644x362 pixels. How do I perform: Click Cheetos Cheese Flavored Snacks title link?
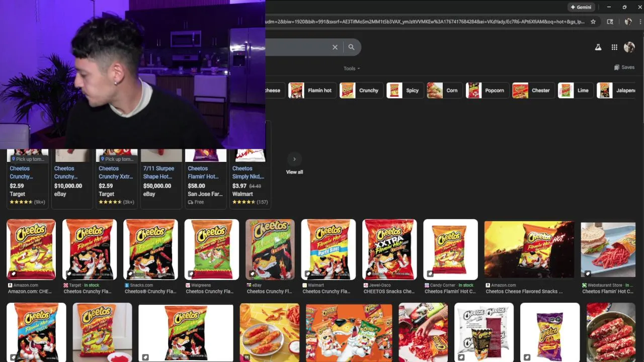(524, 292)
